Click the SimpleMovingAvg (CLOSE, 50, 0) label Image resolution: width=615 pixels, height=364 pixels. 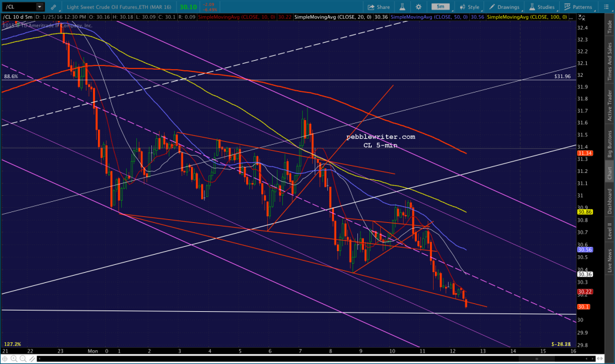click(429, 17)
